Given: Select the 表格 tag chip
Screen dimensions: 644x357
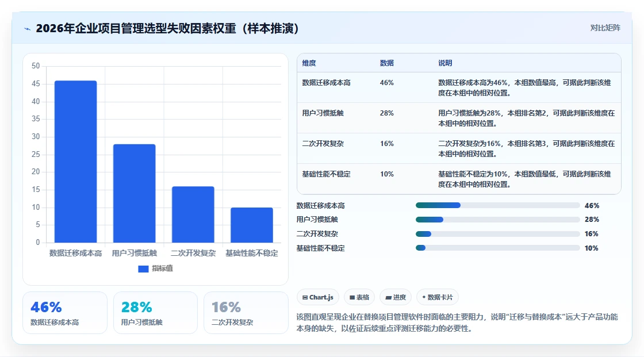Looking at the screenshot, I should pyautogui.click(x=359, y=297).
